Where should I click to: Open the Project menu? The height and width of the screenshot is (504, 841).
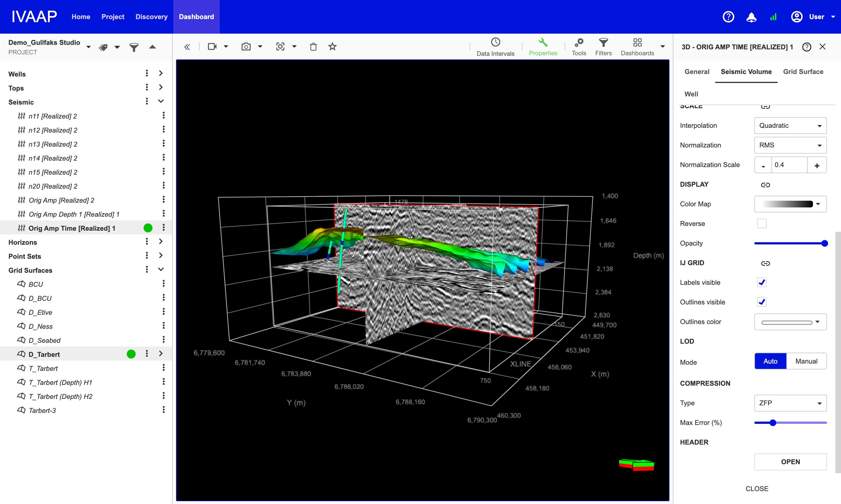point(113,17)
